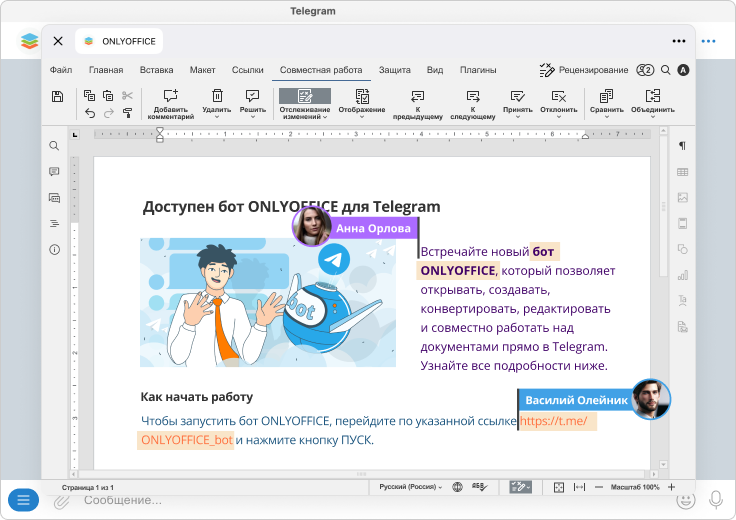The image size is (736, 520).
Task: Open the Comments panel in left sidebar
Action: [x=54, y=172]
